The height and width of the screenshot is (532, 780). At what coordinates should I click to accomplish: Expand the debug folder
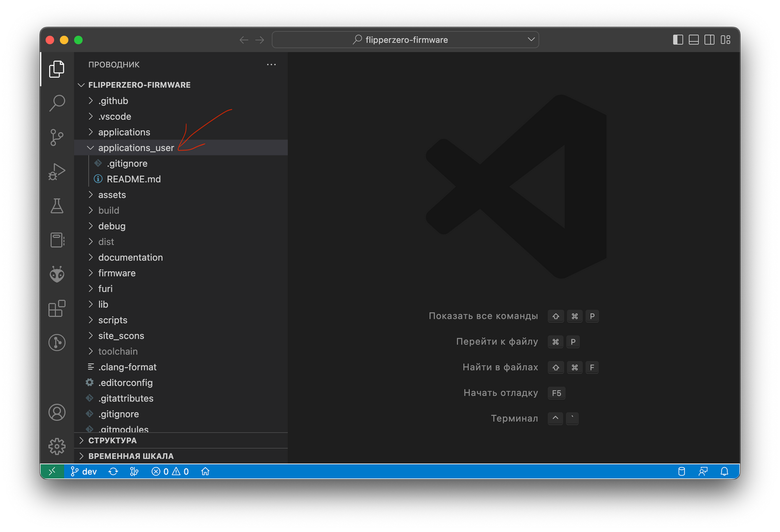(181, 226)
